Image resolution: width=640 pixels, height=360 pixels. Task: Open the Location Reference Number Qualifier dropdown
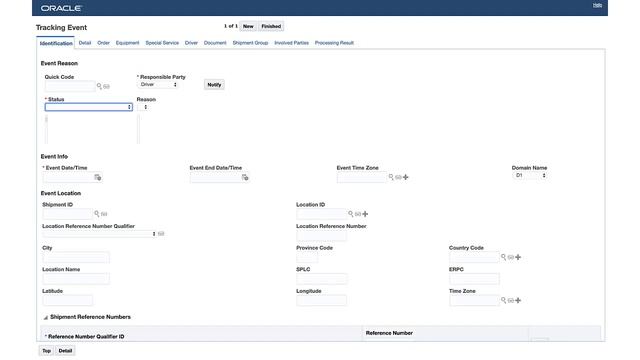tap(99, 234)
